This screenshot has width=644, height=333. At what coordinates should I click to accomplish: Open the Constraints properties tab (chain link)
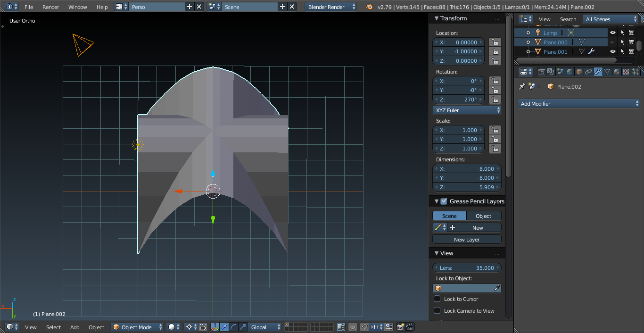588,72
